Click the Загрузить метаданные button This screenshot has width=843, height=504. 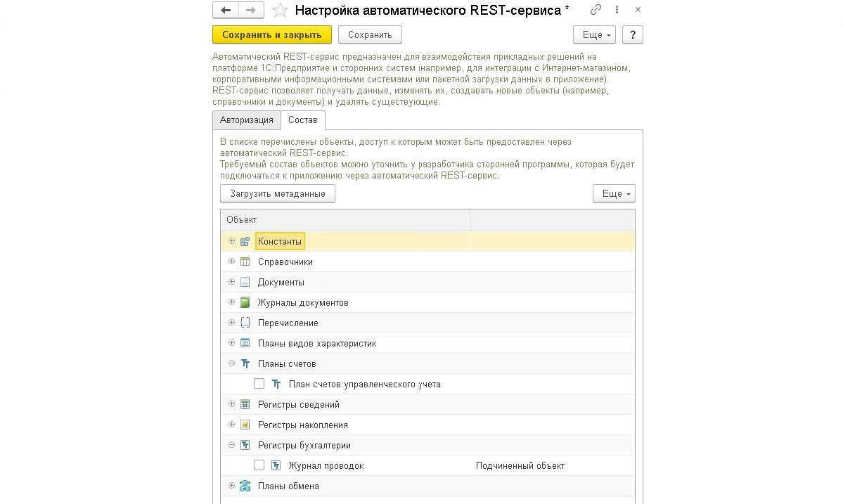click(278, 193)
